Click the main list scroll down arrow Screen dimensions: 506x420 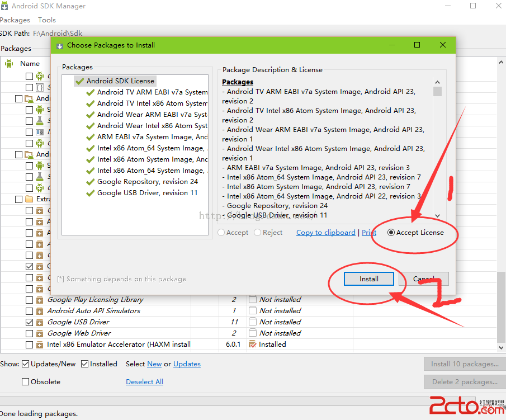coord(501,348)
